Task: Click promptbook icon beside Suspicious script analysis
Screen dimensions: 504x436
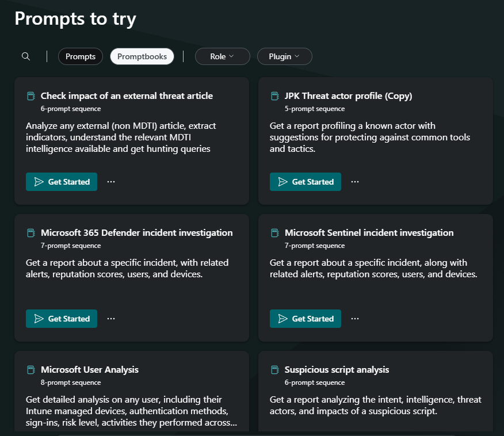Action: point(275,370)
